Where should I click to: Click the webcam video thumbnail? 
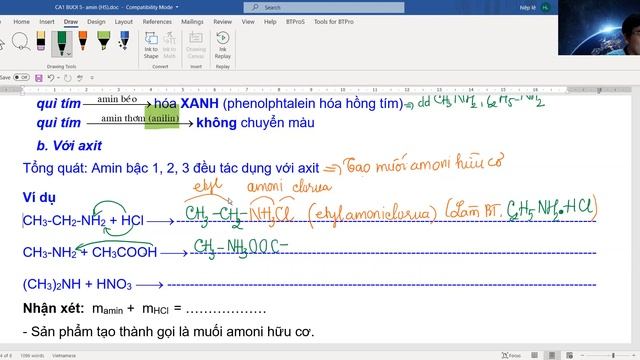coord(599,27)
